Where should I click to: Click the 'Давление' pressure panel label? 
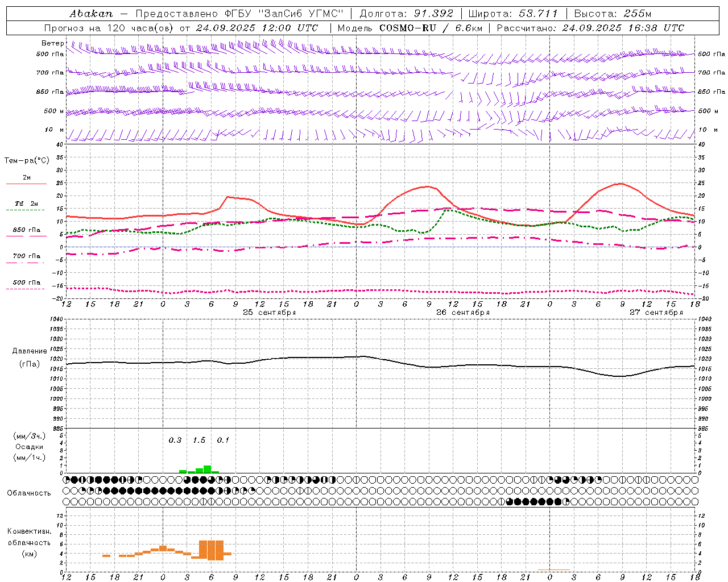pos(30,351)
